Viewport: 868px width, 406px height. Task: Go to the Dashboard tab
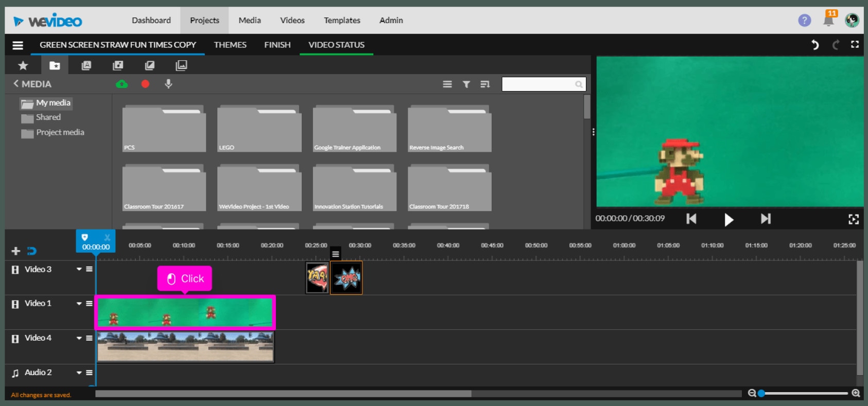click(x=151, y=20)
